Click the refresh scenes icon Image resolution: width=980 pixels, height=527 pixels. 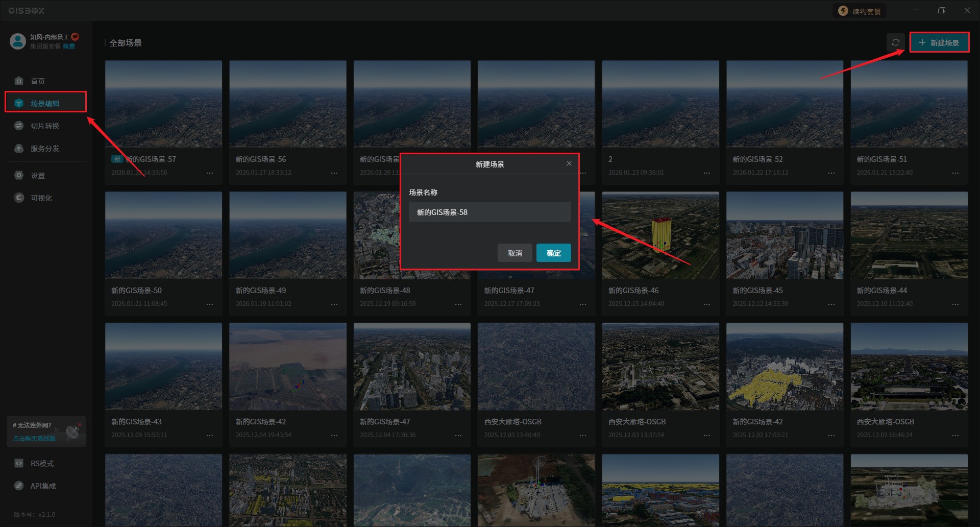pyautogui.click(x=895, y=42)
